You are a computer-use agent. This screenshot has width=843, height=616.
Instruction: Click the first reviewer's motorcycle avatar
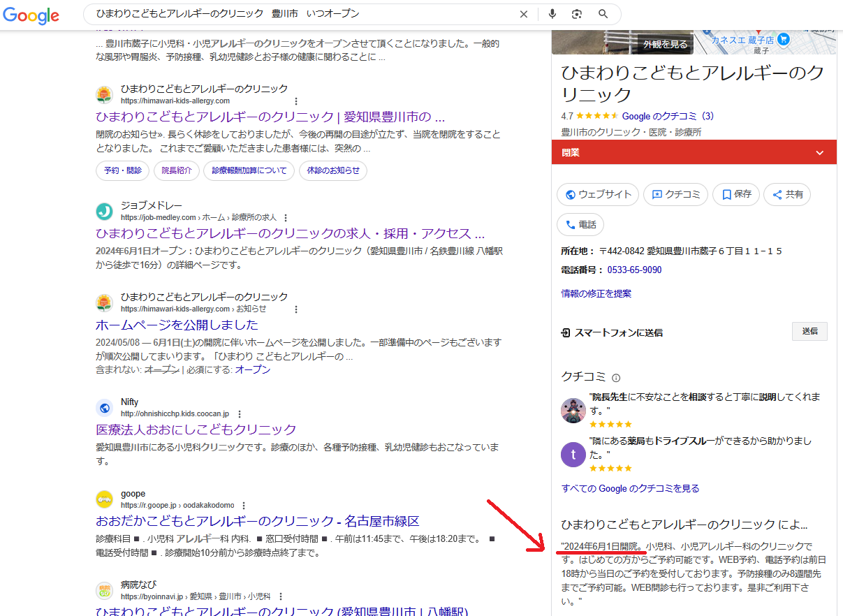click(x=573, y=410)
